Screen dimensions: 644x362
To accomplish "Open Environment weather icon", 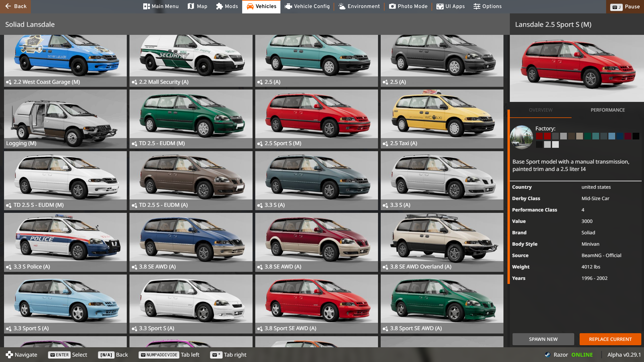I will pyautogui.click(x=342, y=6).
